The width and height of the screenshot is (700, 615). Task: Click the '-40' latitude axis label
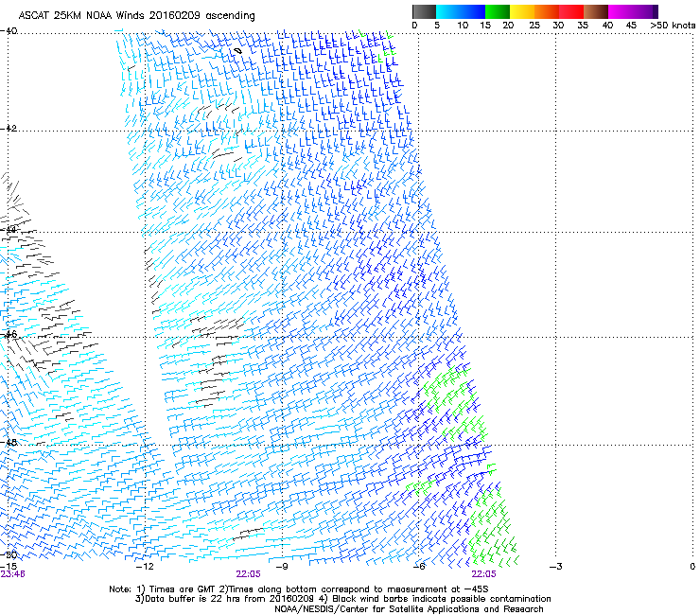point(9,31)
